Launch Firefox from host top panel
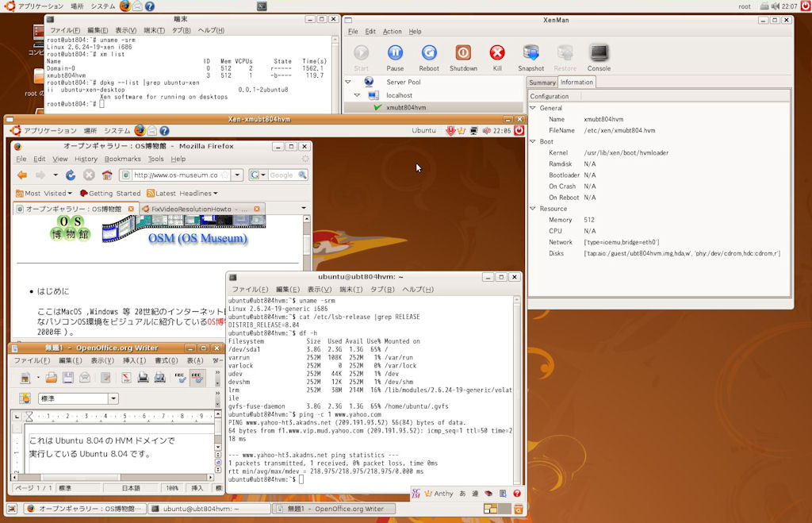This screenshot has height=523, width=812. [124, 6]
